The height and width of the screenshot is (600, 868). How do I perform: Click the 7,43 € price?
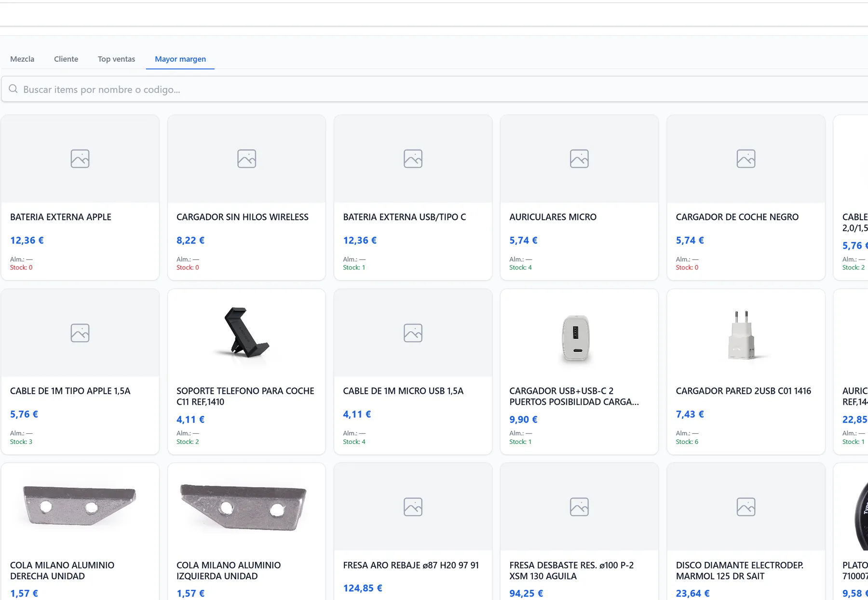pos(690,414)
